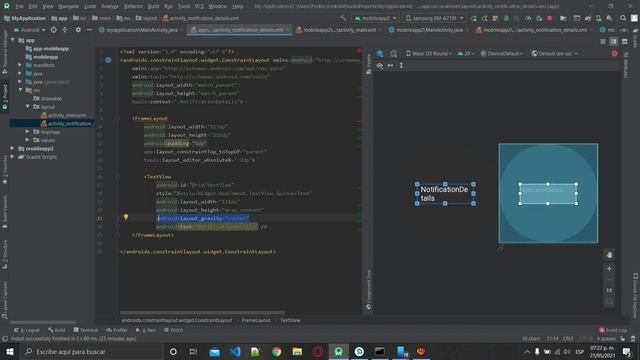Switch editor to Code-only view mode

point(602,42)
